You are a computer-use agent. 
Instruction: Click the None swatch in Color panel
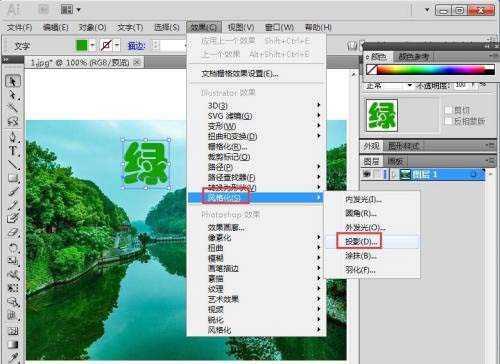(371, 69)
